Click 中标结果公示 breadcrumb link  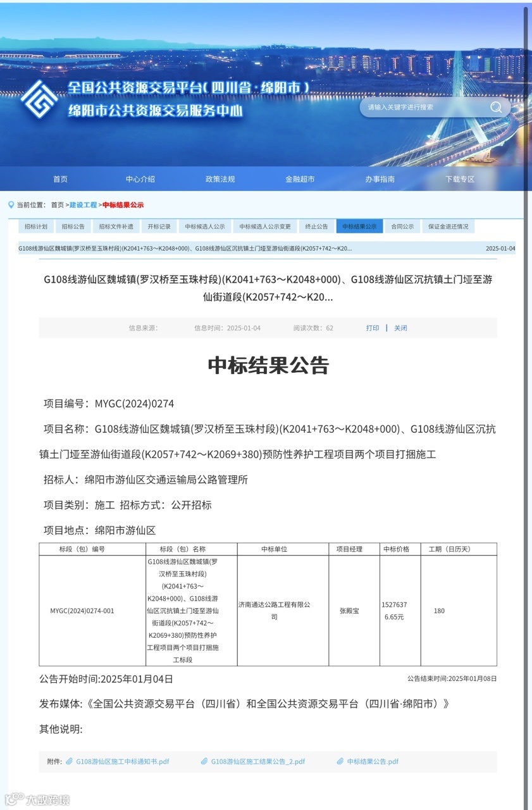(123, 205)
